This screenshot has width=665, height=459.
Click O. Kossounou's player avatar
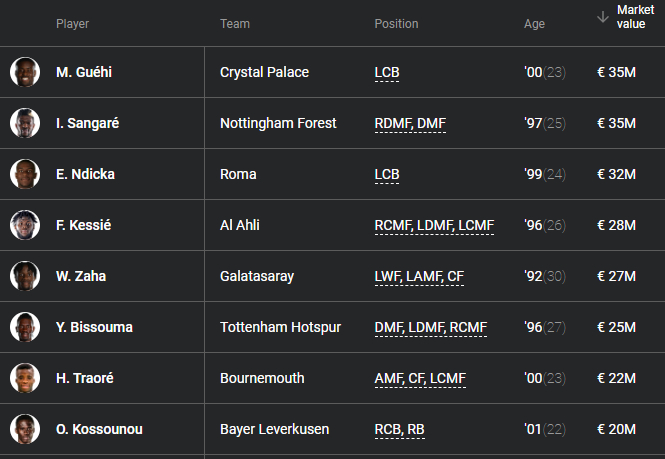pos(25,429)
